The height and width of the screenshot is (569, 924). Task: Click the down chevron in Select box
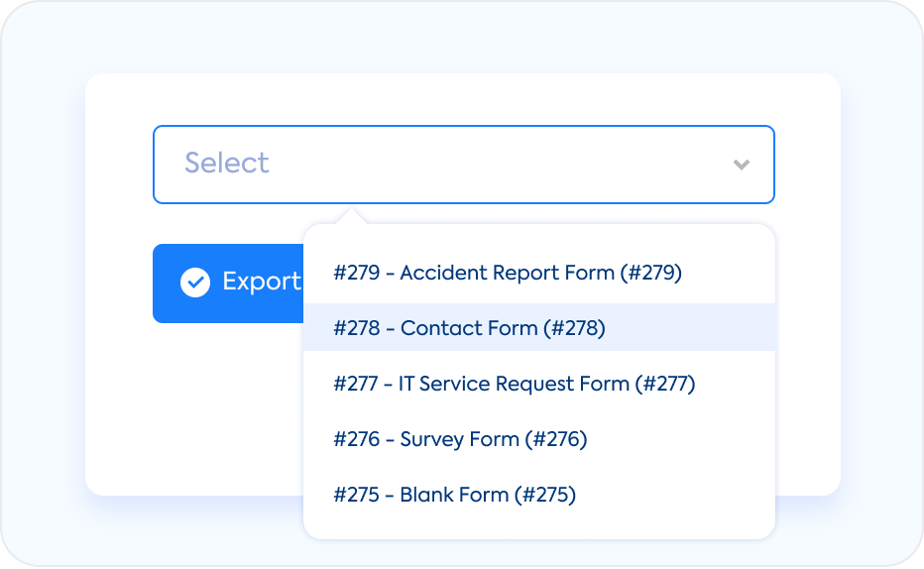tap(741, 165)
